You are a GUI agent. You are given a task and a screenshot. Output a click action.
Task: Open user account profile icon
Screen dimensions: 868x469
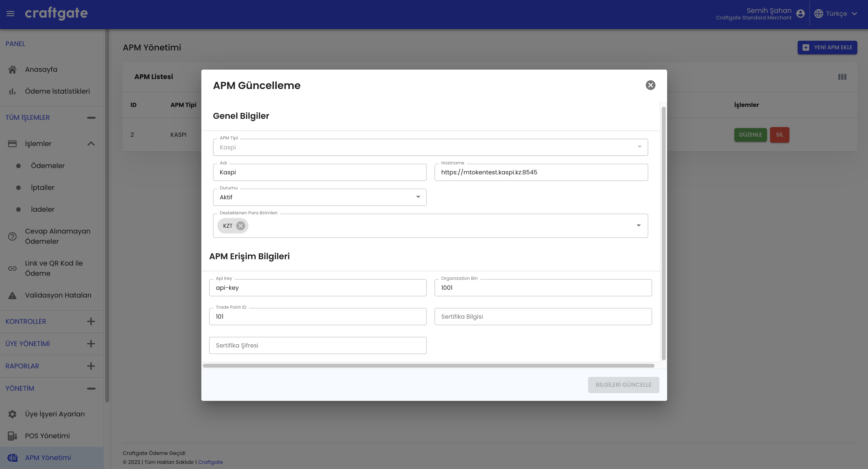[x=801, y=14]
